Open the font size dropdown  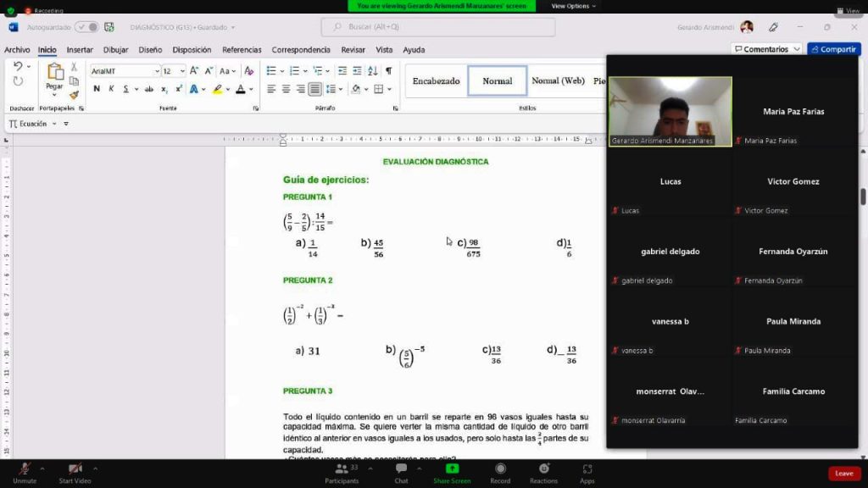tap(181, 71)
